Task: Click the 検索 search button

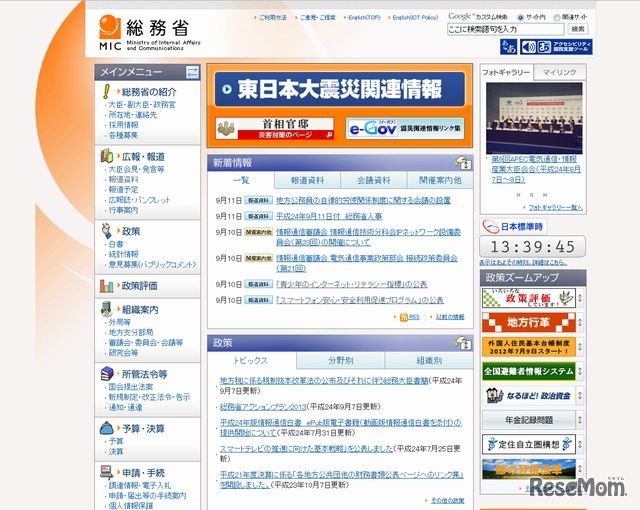Action: 578,29
